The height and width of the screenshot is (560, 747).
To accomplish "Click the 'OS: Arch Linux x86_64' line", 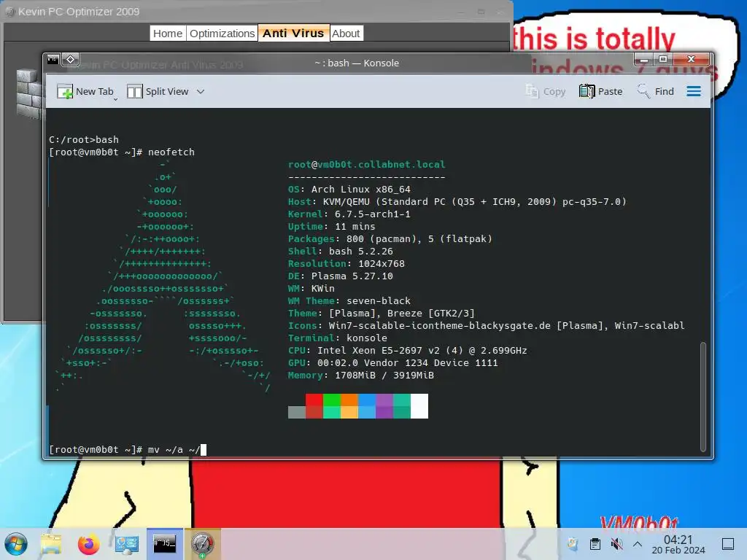I will 349,189.
